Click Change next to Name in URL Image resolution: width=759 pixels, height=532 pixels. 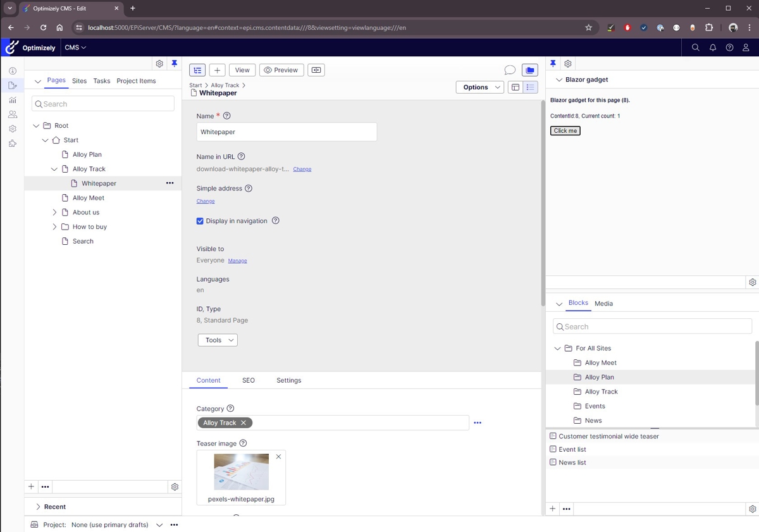(x=302, y=169)
